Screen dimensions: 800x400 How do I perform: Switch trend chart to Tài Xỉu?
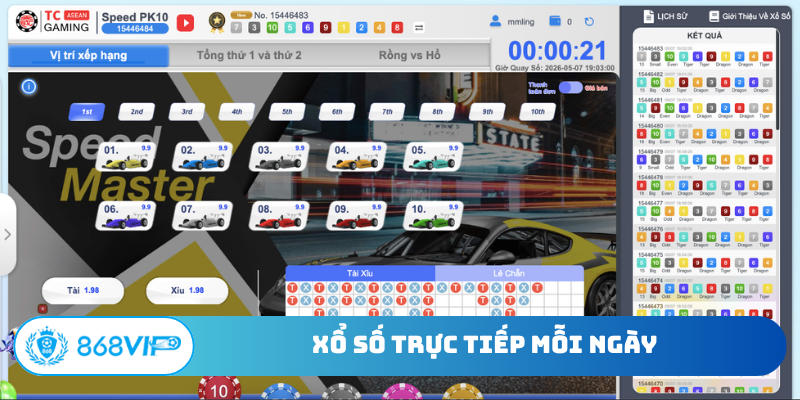360,273
